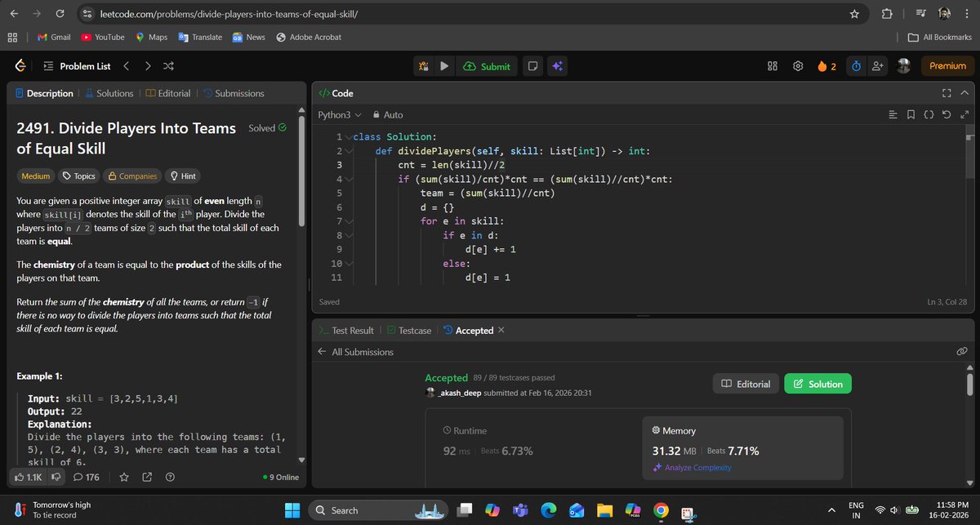The width and height of the screenshot is (980, 525).
Task: Click the code editor bookmark icon
Action: pyautogui.click(x=911, y=115)
